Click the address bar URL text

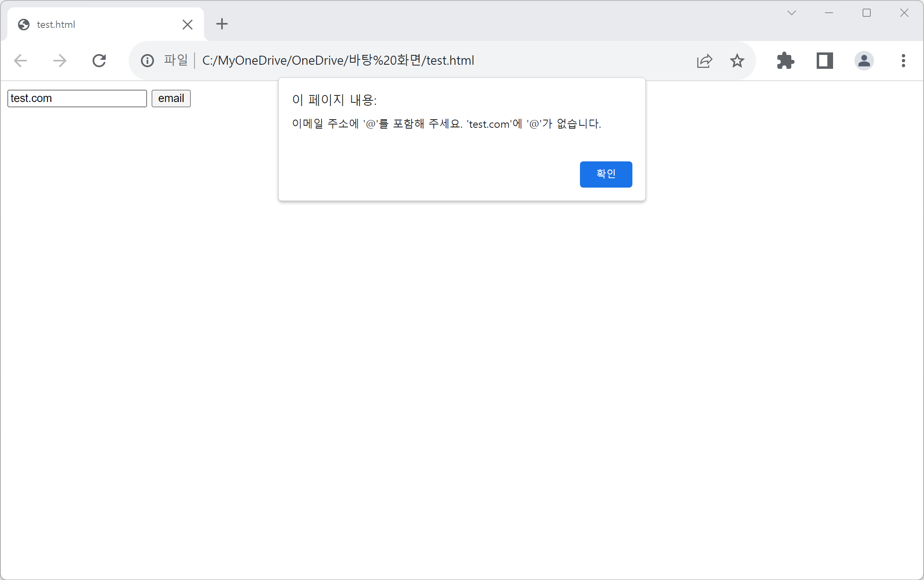pyautogui.click(x=338, y=61)
